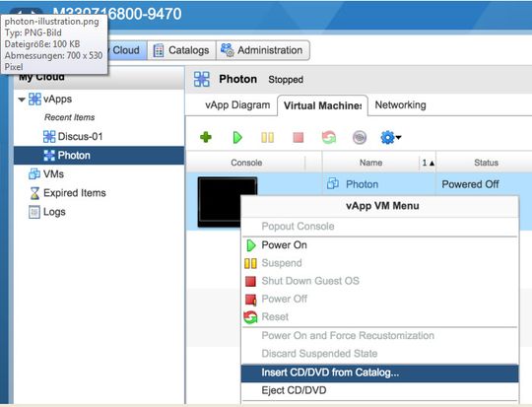532x407 pixels.
Task: Click the Reset menu icon
Action: click(250, 317)
